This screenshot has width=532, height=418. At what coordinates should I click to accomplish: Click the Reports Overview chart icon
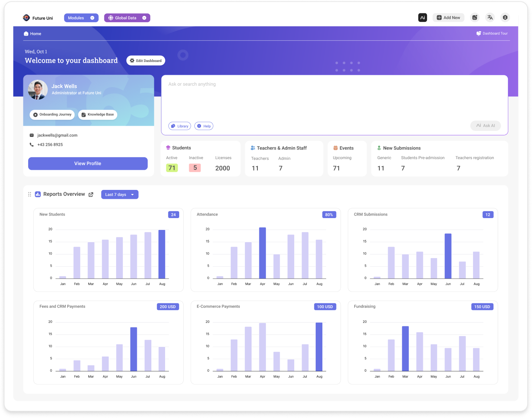pos(37,194)
